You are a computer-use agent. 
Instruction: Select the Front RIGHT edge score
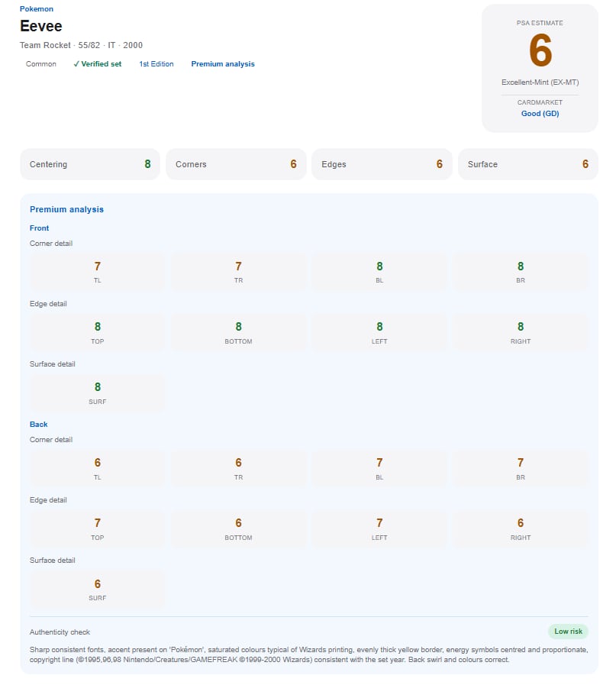521,332
